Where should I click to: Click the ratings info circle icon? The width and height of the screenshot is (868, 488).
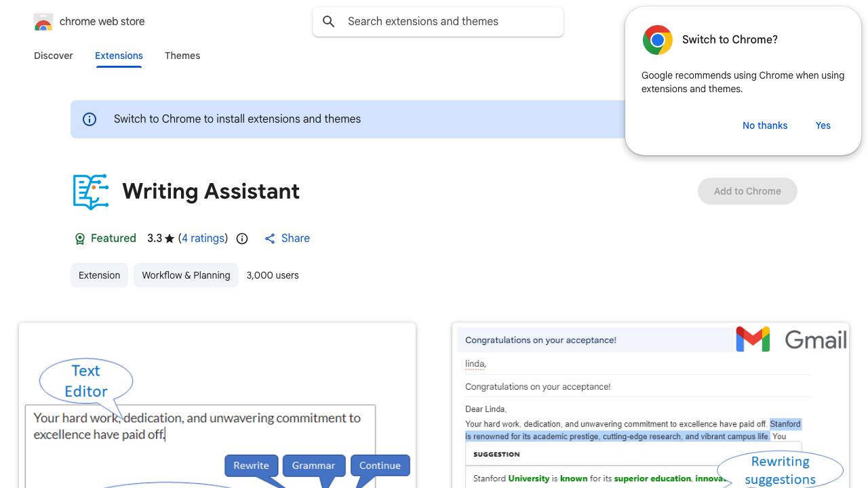point(242,239)
